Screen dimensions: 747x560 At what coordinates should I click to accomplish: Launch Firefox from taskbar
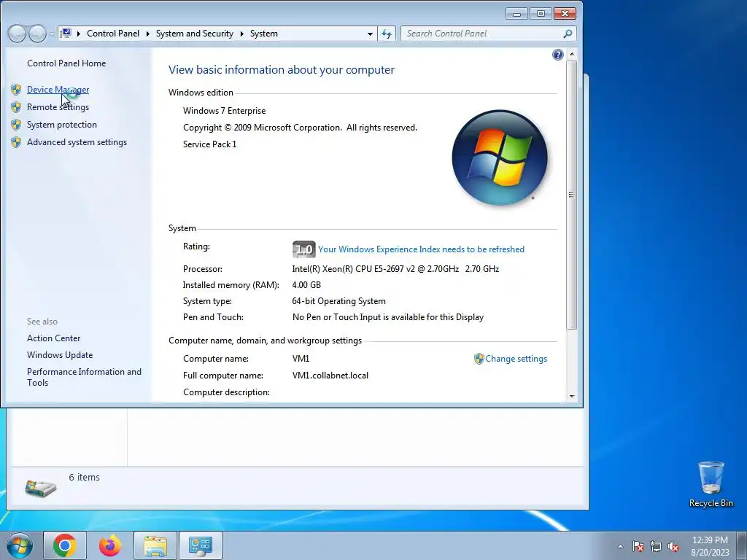pos(110,545)
